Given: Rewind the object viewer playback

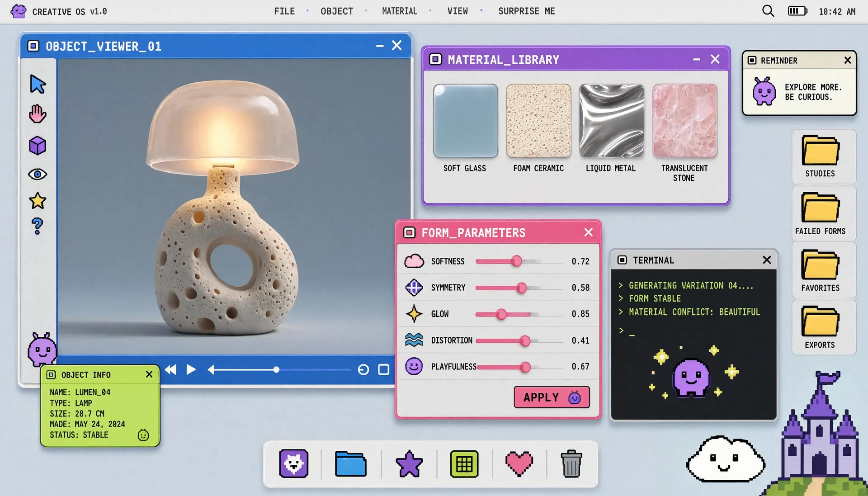Looking at the screenshot, I should coord(170,370).
